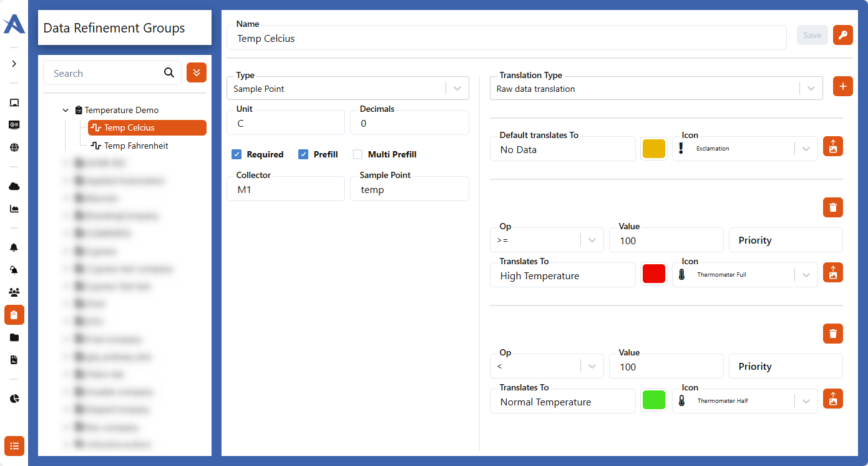Click upload icon button for Exclamation icon
868x466 pixels.
(x=832, y=146)
